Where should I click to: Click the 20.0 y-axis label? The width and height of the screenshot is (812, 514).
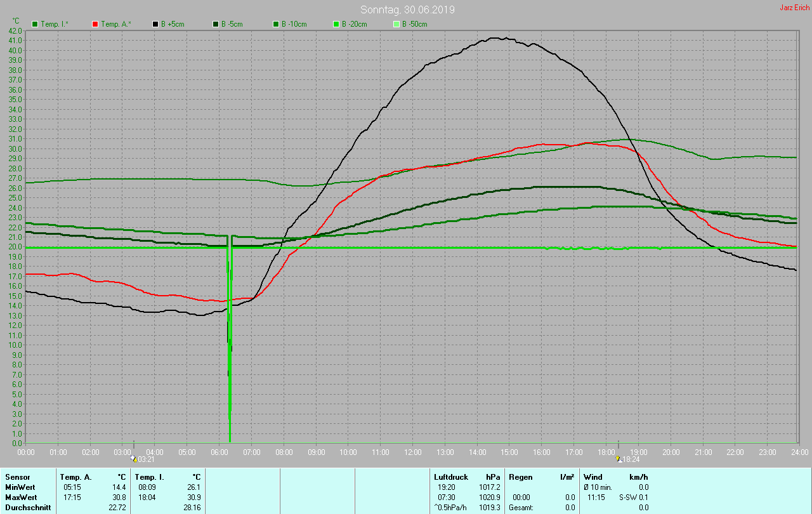pos(16,247)
